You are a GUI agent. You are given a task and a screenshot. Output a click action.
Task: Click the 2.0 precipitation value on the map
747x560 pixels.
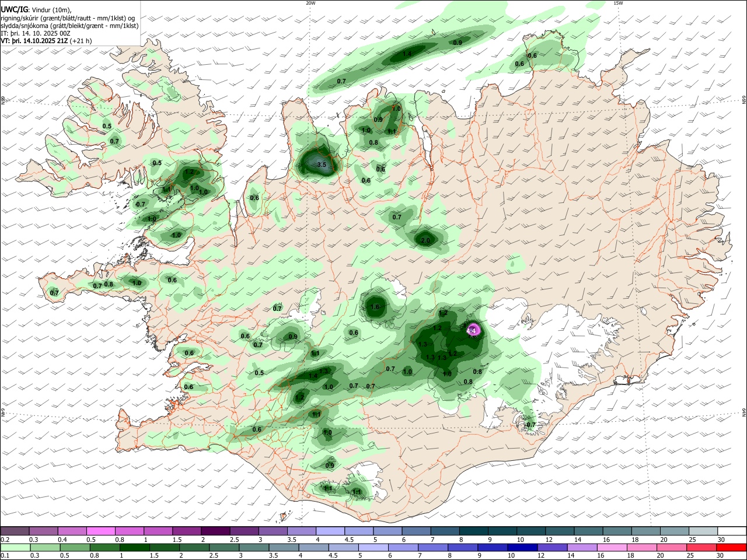(425, 241)
